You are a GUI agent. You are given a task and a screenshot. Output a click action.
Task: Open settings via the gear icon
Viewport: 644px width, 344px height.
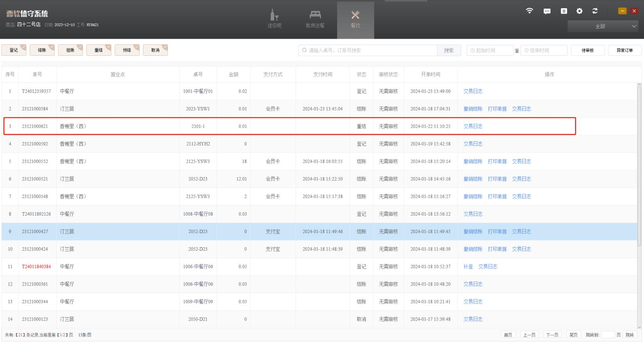click(x=580, y=11)
